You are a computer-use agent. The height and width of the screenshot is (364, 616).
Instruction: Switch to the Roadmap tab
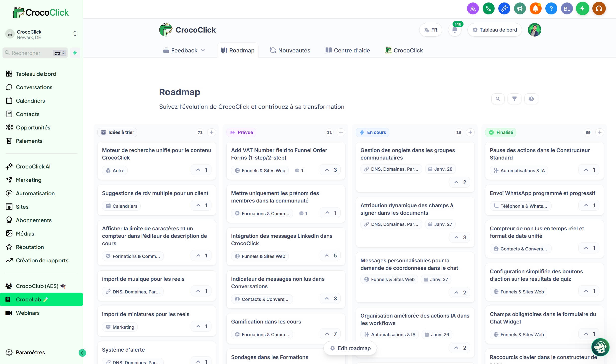point(238,50)
